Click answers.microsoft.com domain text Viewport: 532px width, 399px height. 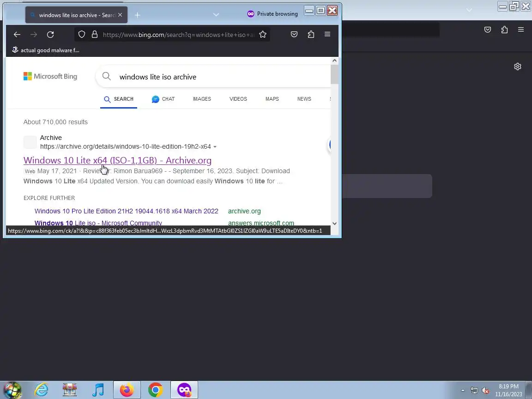point(261,223)
